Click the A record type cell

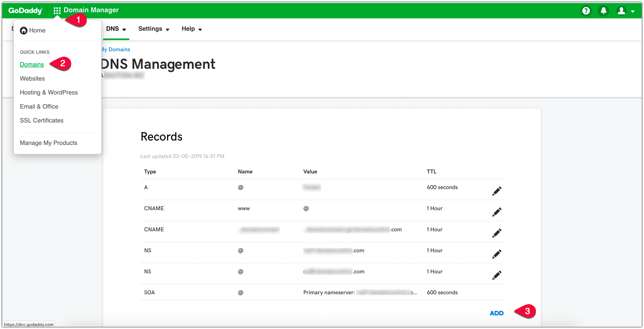pyautogui.click(x=146, y=187)
